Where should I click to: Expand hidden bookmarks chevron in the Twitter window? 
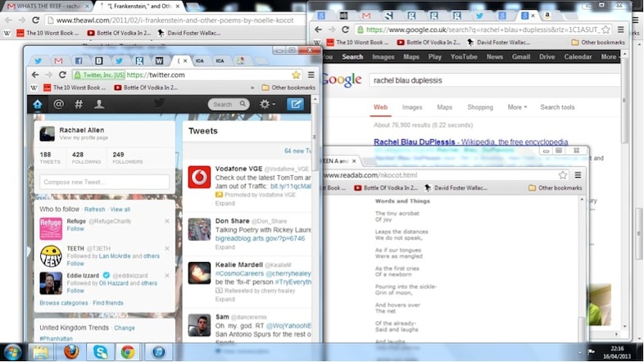tap(252, 88)
